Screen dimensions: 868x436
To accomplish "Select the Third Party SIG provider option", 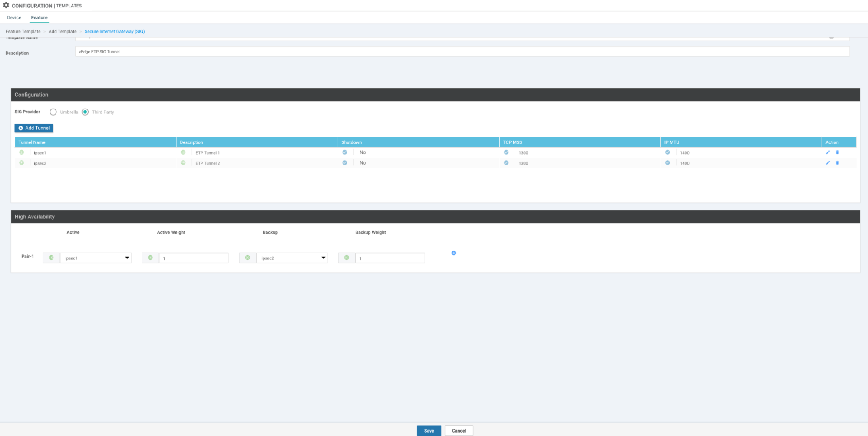I will 85,112.
